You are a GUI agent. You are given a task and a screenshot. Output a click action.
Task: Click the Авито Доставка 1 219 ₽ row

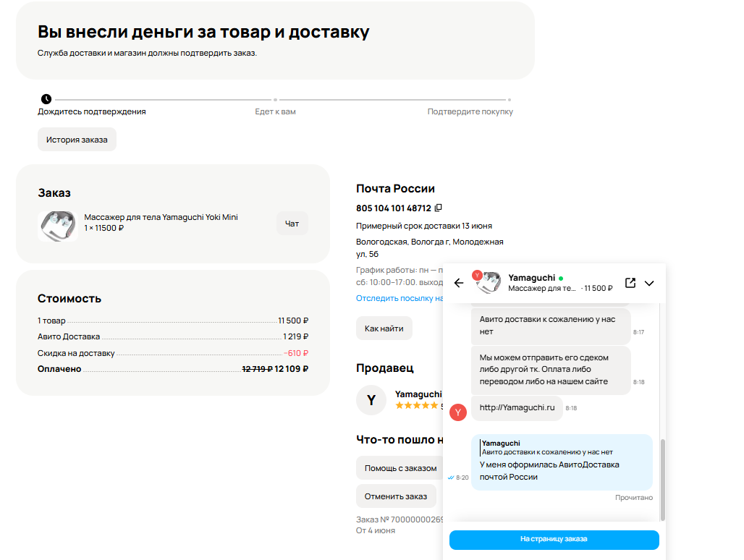173,336
